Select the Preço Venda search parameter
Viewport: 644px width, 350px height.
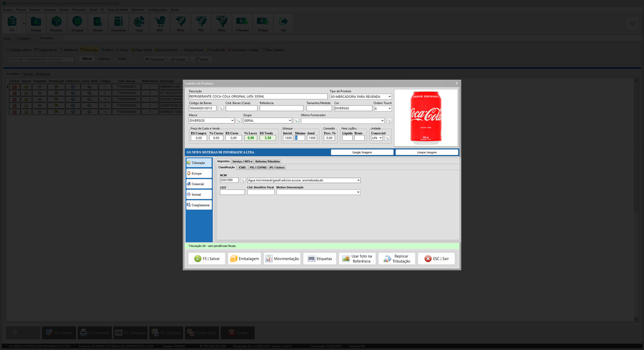pos(141,50)
